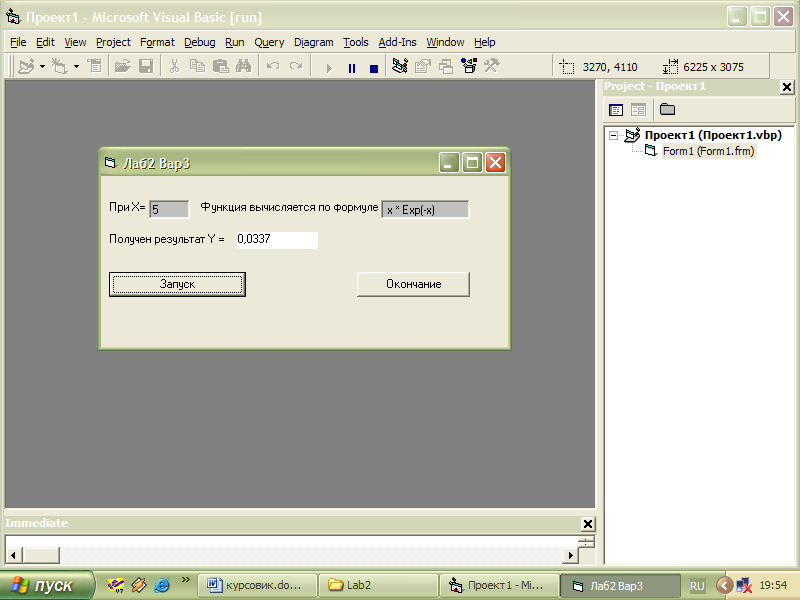Click the Immediate window scroll left arrow

pyautogui.click(x=14, y=555)
